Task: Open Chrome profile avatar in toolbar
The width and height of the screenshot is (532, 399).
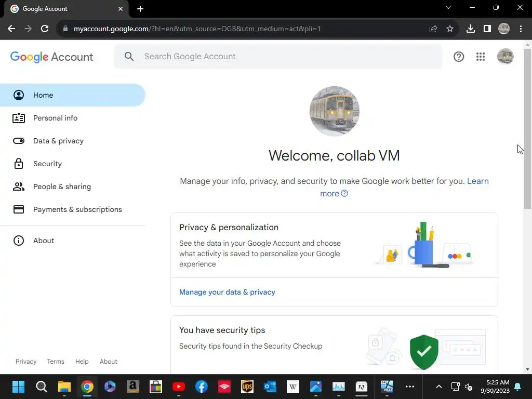Action: pos(504,29)
